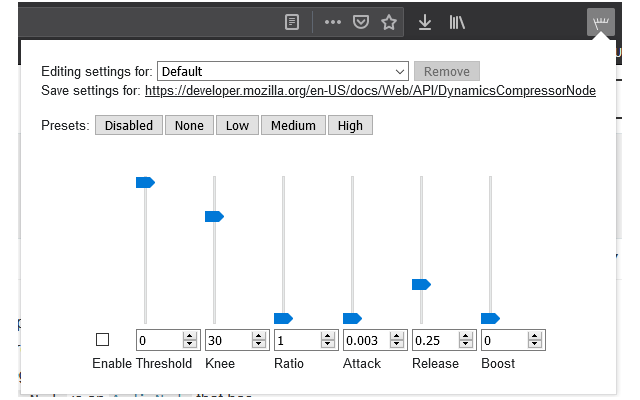Click the Boost slider handle

490,318
